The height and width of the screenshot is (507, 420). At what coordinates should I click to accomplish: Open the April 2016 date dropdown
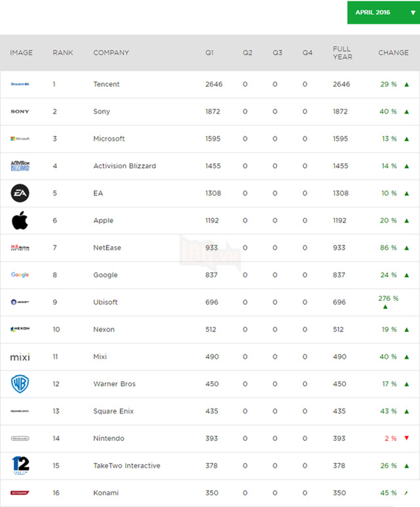point(383,13)
